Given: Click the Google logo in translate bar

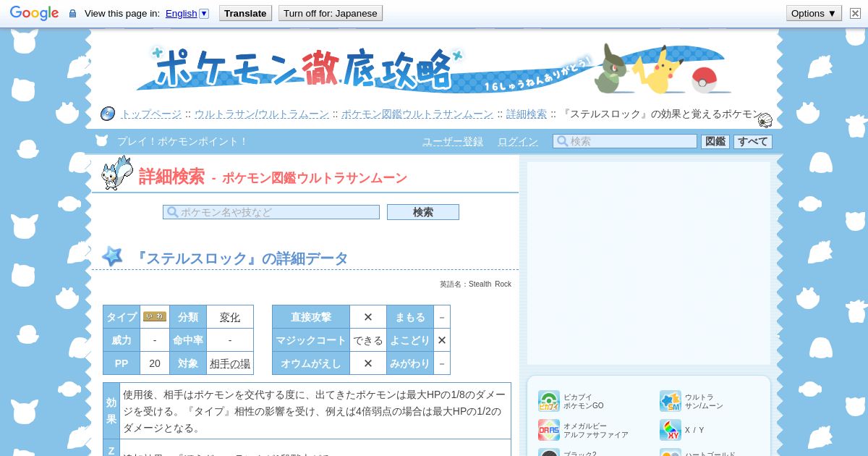Looking at the screenshot, I should point(34,13).
